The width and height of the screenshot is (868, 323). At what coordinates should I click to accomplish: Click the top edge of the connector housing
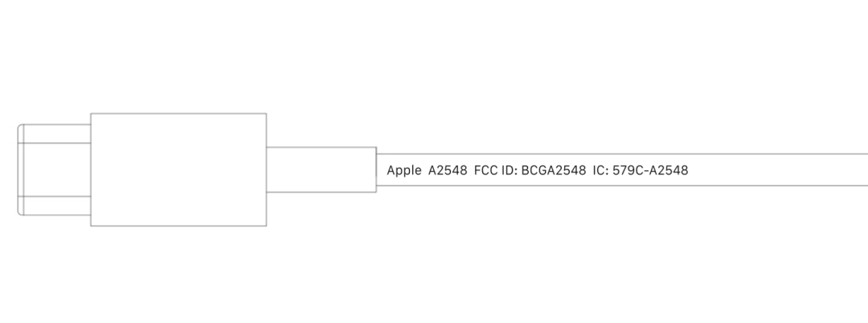[178, 113]
